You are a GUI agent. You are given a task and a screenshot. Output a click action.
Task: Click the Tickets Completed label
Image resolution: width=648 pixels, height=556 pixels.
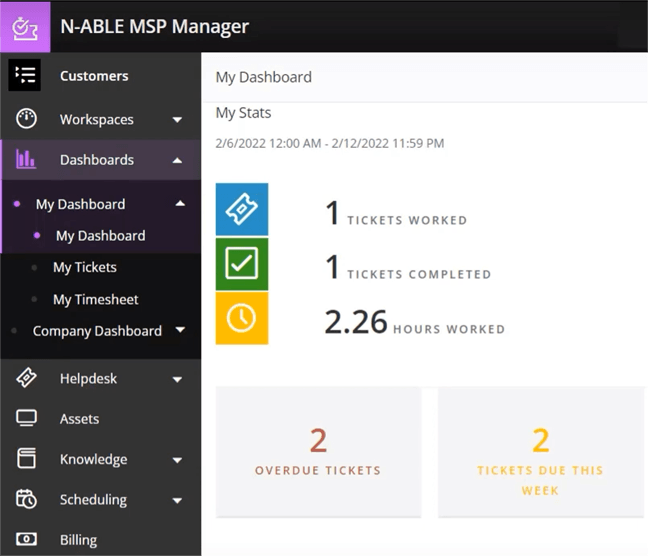pos(419,274)
